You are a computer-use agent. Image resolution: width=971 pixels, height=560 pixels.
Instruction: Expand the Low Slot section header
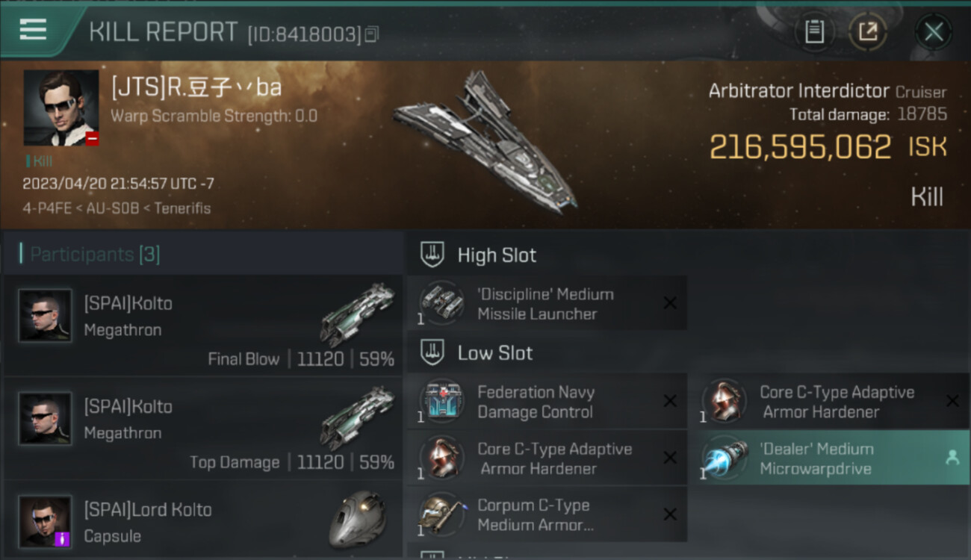(547, 353)
